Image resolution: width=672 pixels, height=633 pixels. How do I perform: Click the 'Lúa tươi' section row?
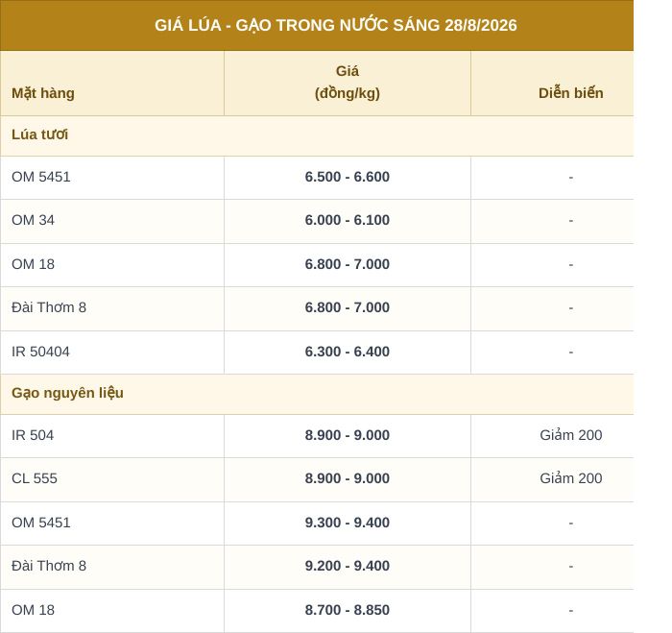(x=317, y=135)
